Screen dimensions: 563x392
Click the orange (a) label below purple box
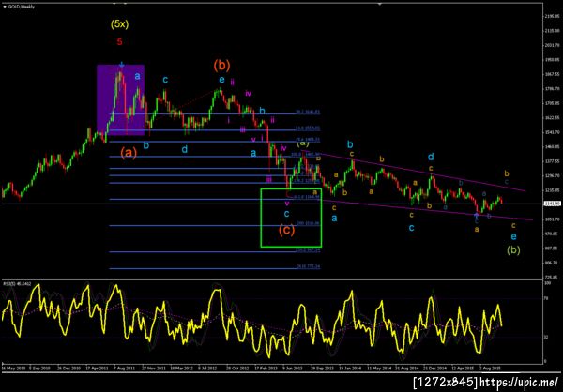point(129,153)
